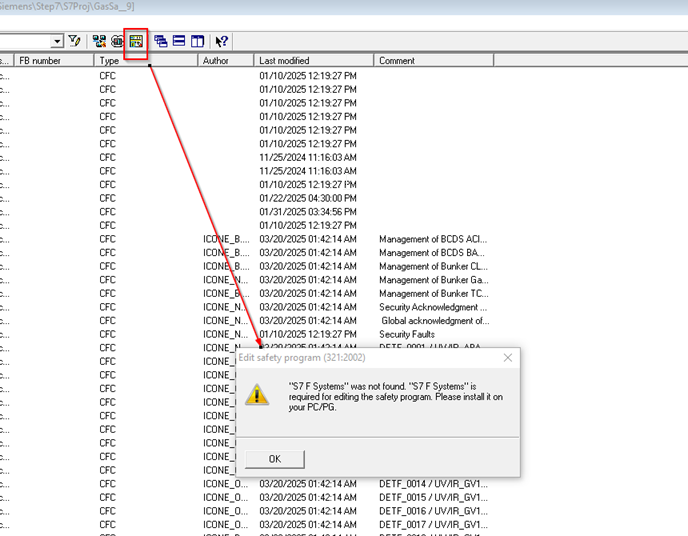Screen dimensions: 688x536
Task: Toggle the Simulation (PLCSIM) toolbar icon
Action: tap(117, 41)
